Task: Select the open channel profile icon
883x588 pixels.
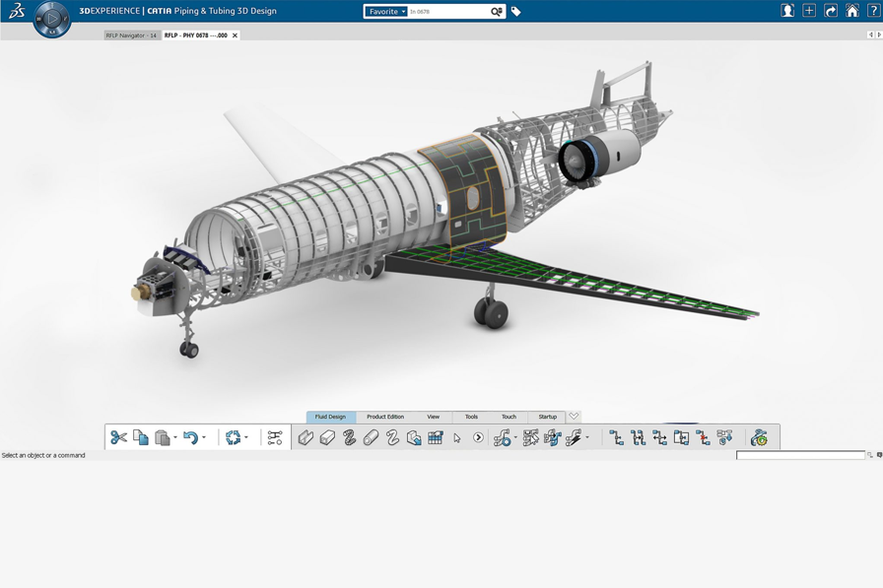Action: 306,437
